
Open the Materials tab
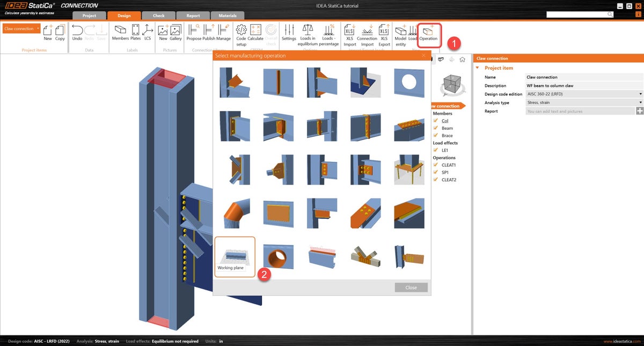click(228, 15)
